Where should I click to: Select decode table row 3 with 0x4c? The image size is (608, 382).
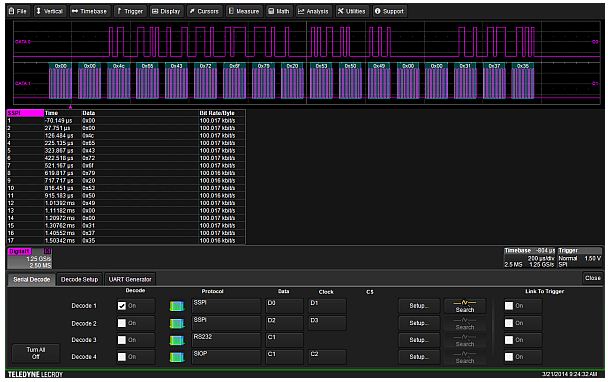coord(126,136)
